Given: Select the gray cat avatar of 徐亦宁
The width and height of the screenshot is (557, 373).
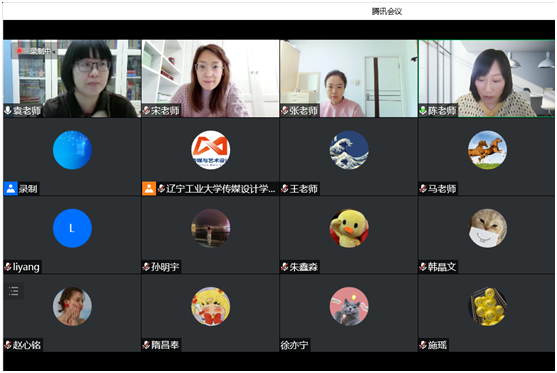Looking at the screenshot, I should (x=349, y=306).
